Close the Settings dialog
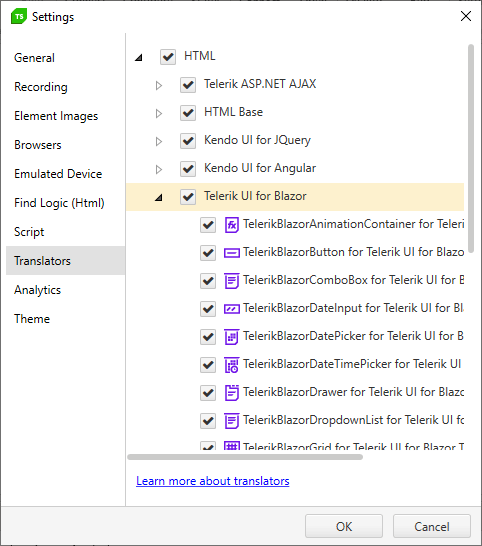Viewport: 482px width, 546px height. pos(466,16)
